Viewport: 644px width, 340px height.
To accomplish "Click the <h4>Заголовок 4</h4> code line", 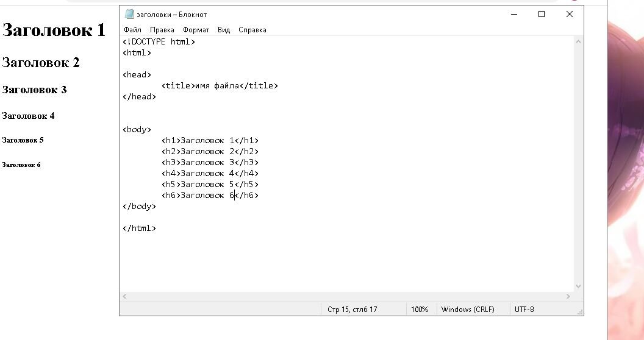I will point(210,174).
